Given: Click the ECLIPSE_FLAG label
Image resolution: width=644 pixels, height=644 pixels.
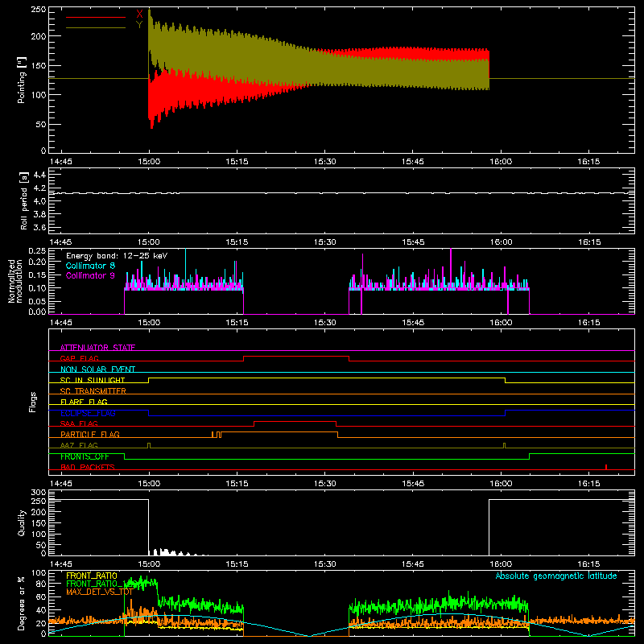Looking at the screenshot, I should pyautogui.click(x=88, y=413).
